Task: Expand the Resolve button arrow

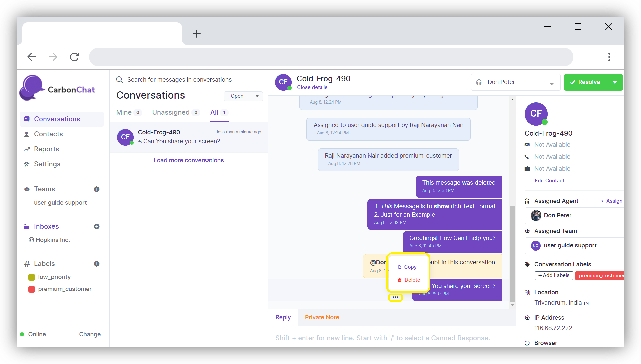Action: click(x=615, y=82)
